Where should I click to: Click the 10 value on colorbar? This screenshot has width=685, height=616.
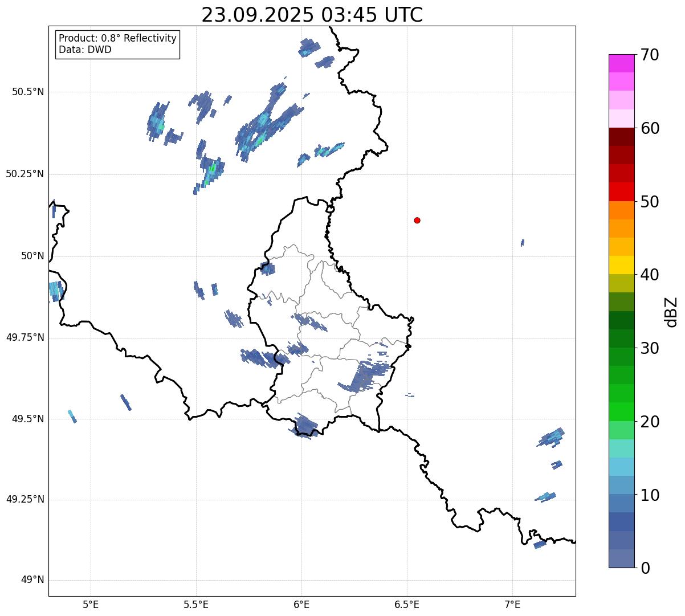point(650,495)
